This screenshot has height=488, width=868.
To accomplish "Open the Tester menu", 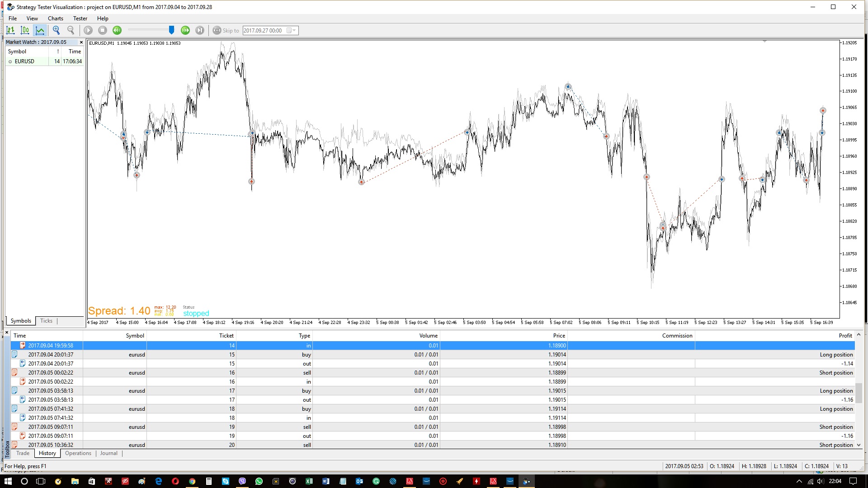I will pyautogui.click(x=80, y=19).
